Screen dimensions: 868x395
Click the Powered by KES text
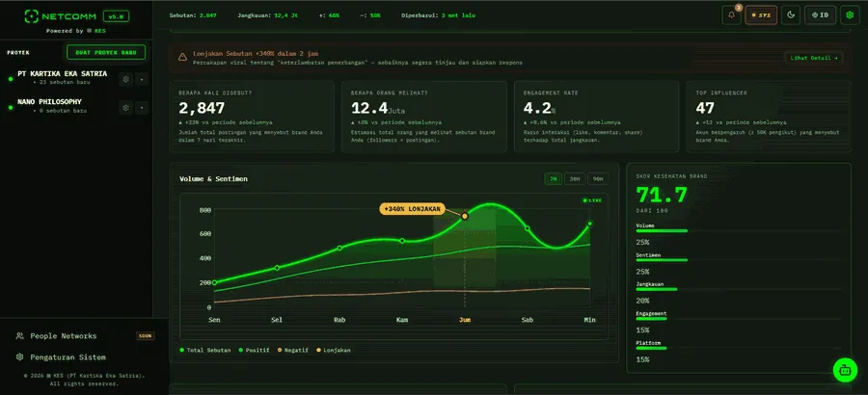(76, 31)
